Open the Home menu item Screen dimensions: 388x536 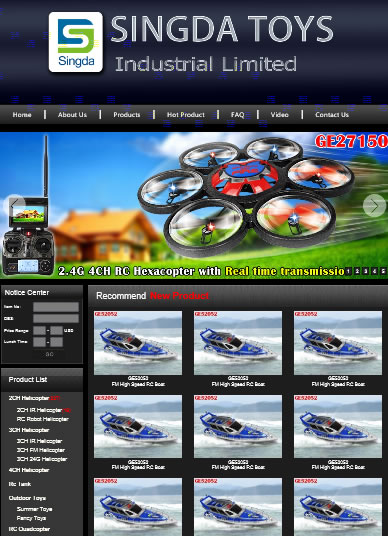coord(22,115)
